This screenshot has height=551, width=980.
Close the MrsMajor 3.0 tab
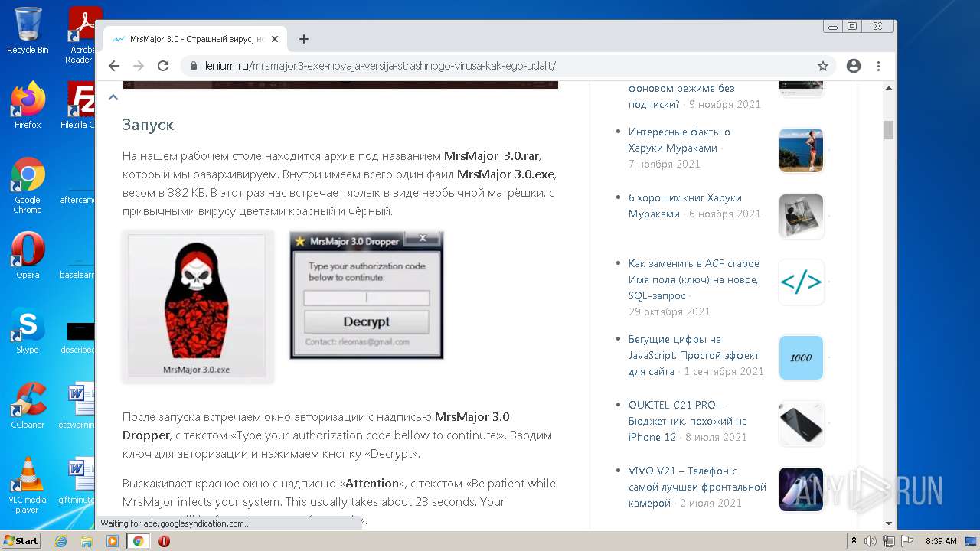274,39
